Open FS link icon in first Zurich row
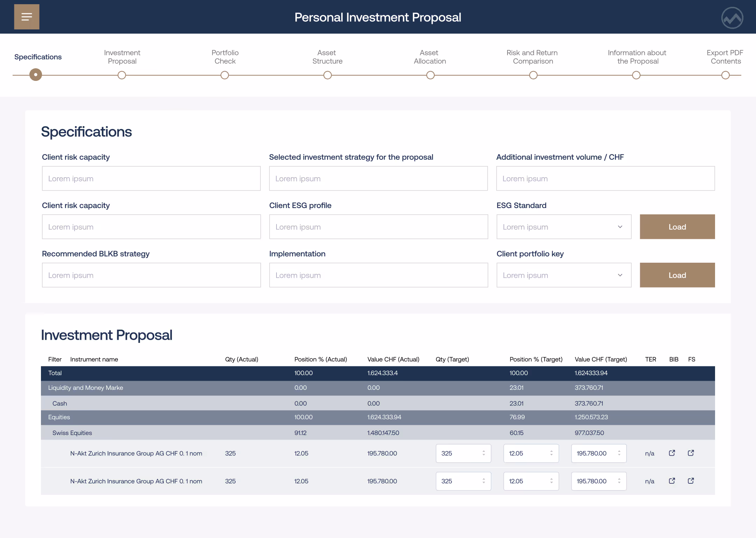Image resolution: width=756 pixels, height=538 pixels. pyautogui.click(x=691, y=453)
